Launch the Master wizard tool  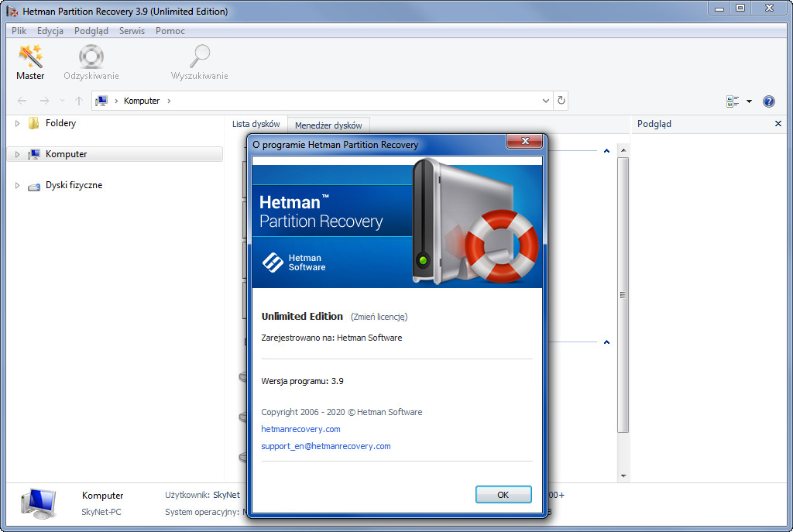click(x=30, y=62)
